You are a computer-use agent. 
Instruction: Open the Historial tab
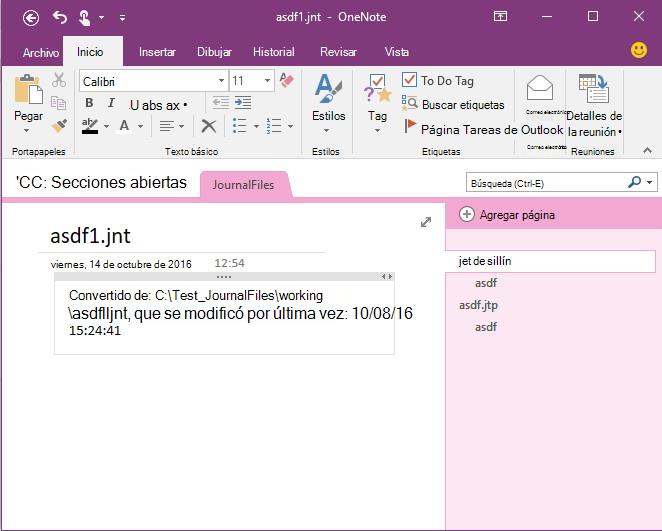[x=274, y=52]
